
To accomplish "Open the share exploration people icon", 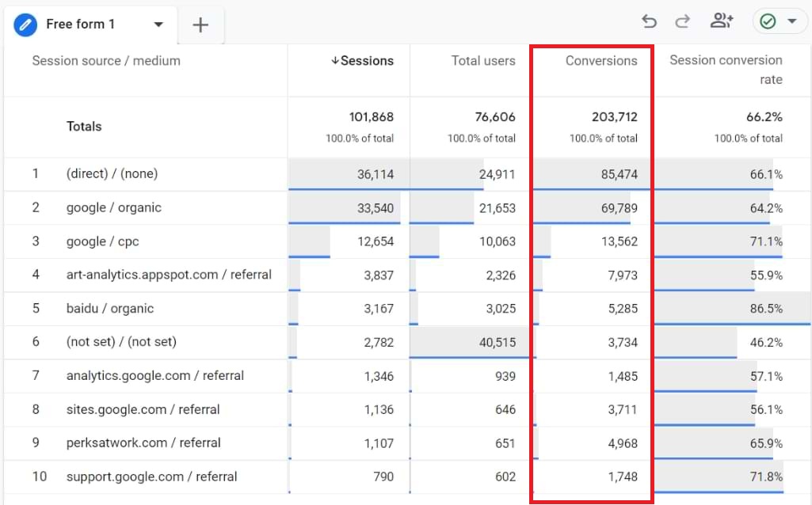I will (x=721, y=21).
